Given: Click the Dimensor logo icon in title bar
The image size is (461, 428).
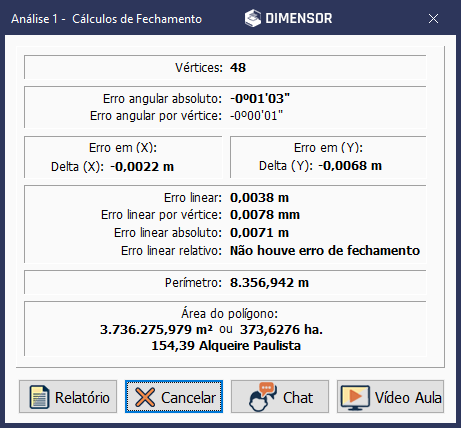Looking at the screenshot, I should pyautogui.click(x=253, y=18).
